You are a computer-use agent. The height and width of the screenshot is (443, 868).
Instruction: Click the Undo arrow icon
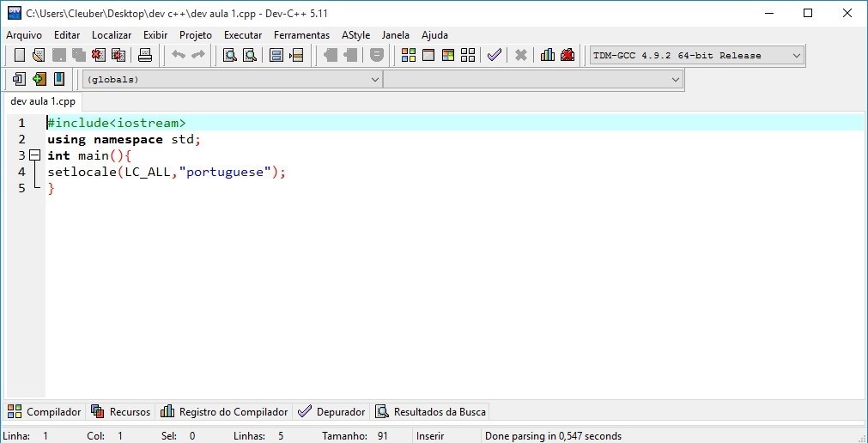pyautogui.click(x=179, y=55)
